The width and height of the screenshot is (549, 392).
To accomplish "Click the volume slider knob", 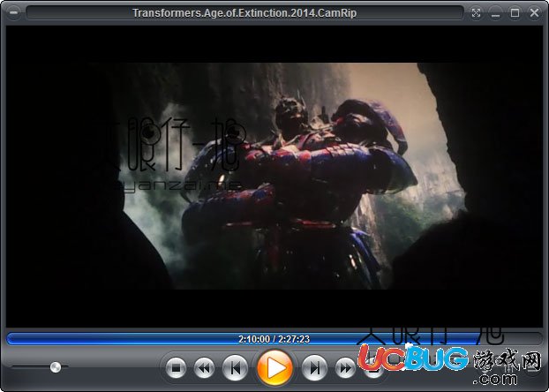I will (56, 367).
